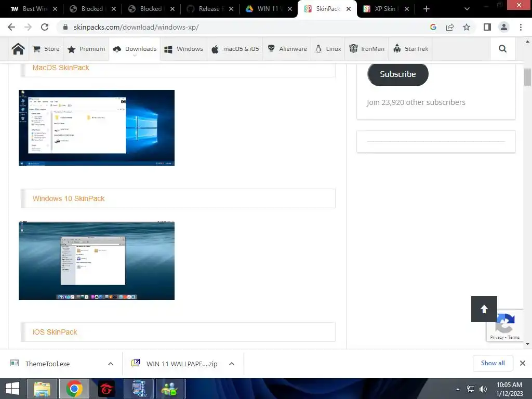Open the StarTrek menu item
This screenshot has height=399, width=532.
(411, 49)
